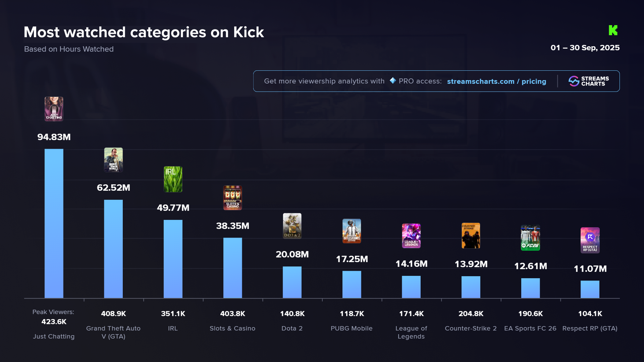Select the League of Legends icon
This screenshot has width=644, height=362.
[x=411, y=236]
